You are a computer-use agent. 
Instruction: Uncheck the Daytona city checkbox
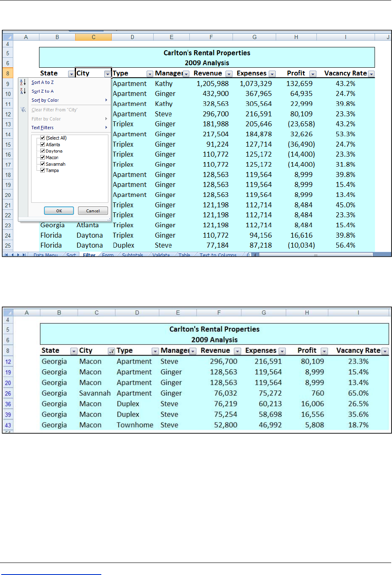pos(42,151)
